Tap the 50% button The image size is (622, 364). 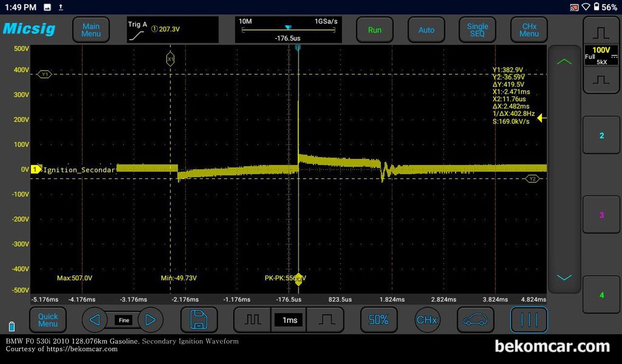pyautogui.click(x=379, y=320)
